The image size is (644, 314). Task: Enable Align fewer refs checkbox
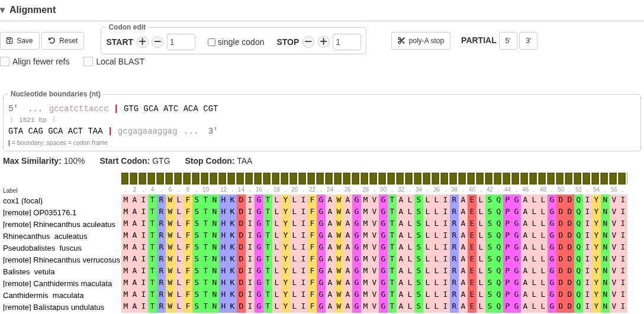pos(5,61)
